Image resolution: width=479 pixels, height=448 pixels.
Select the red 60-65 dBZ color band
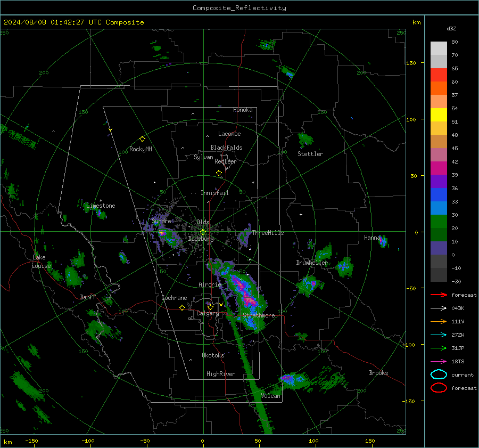tap(439, 75)
